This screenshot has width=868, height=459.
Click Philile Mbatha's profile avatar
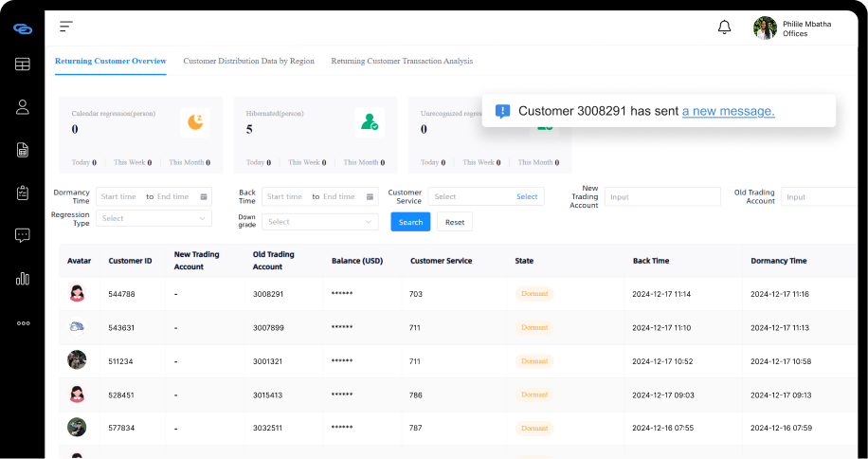[765, 28]
